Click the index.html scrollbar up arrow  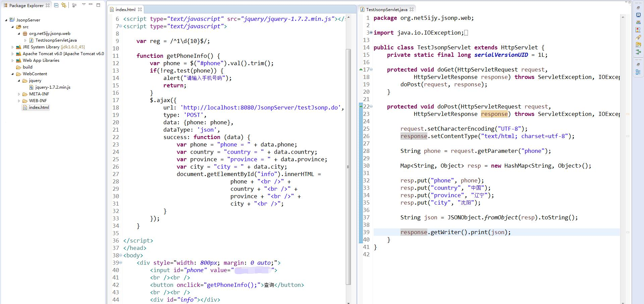(348, 17)
